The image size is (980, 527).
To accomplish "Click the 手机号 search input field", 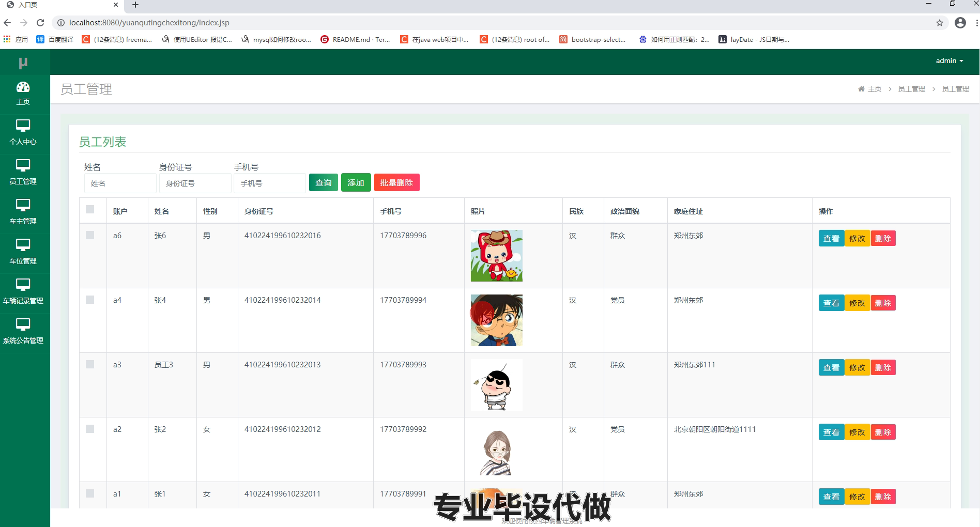I will pos(270,183).
